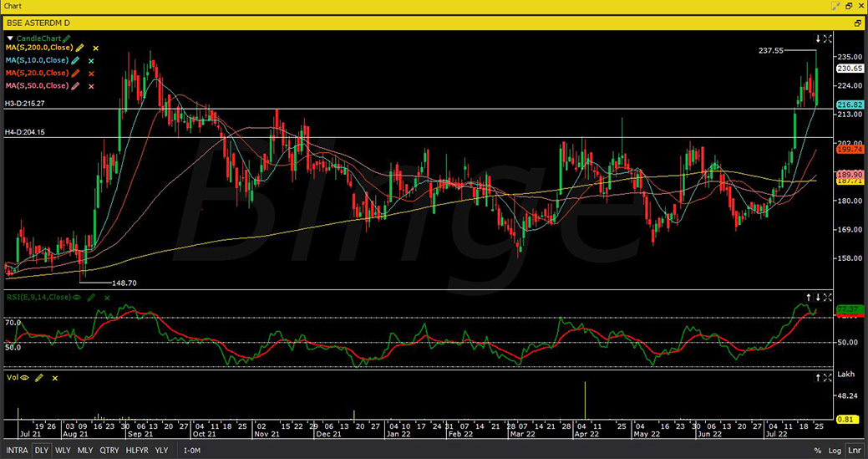The height and width of the screenshot is (459, 868).
Task: Move the RSI pane up with the up arrow
Action: pyautogui.click(x=808, y=298)
